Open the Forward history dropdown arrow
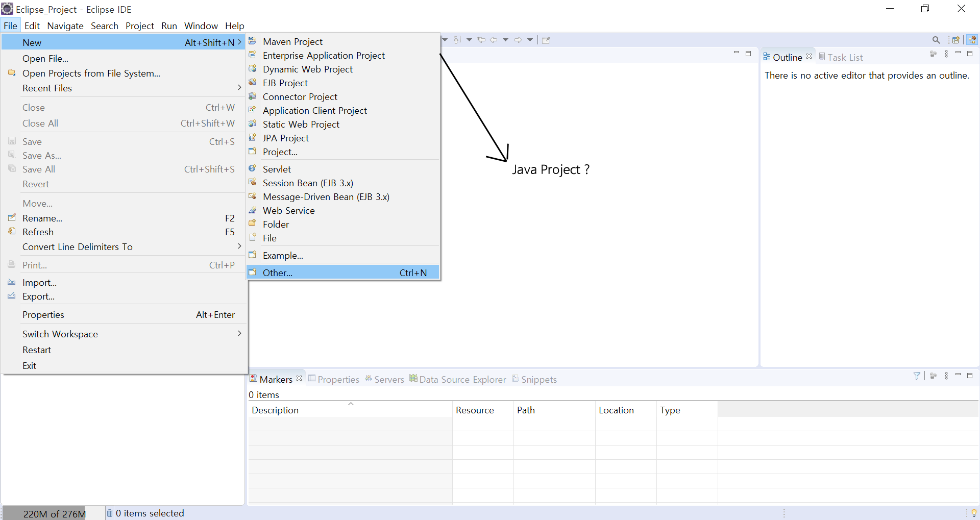 click(x=530, y=40)
